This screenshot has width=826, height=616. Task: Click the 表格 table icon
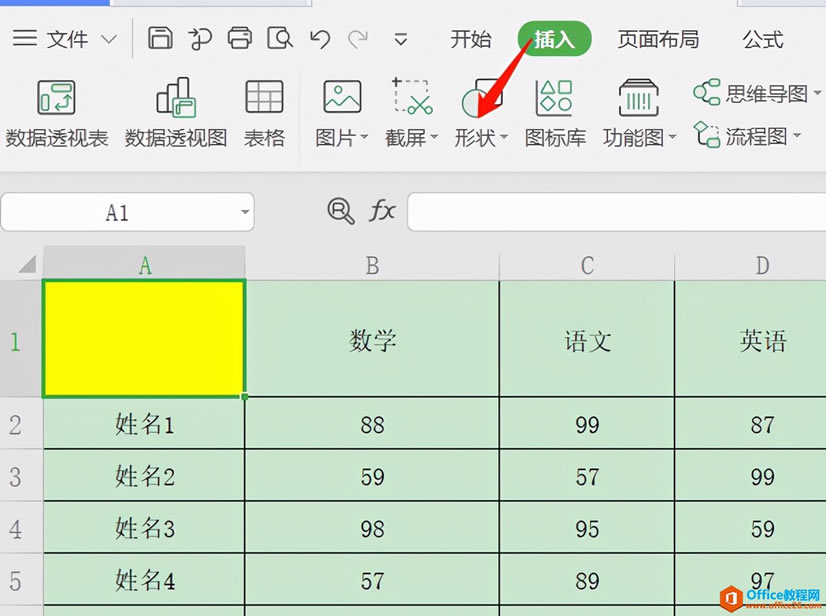pyautogui.click(x=264, y=113)
